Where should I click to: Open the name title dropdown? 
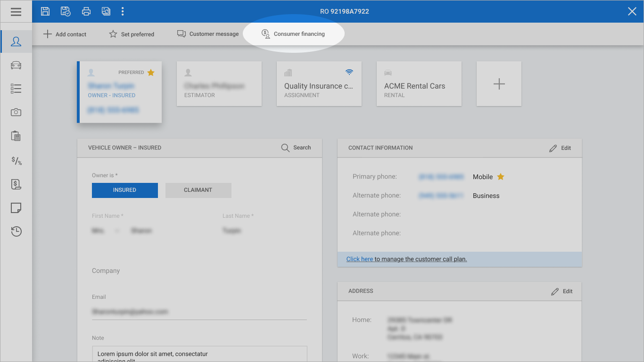point(106,230)
